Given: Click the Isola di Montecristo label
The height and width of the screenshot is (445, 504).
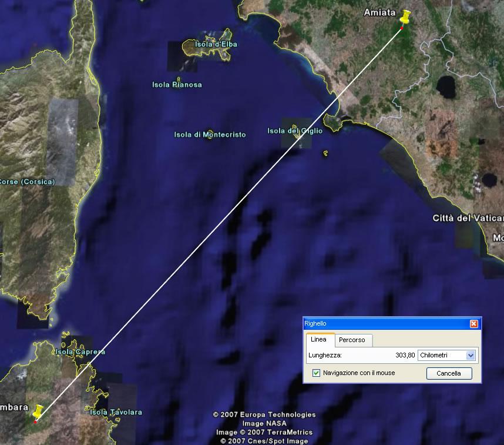Looking at the screenshot, I should [210, 135].
